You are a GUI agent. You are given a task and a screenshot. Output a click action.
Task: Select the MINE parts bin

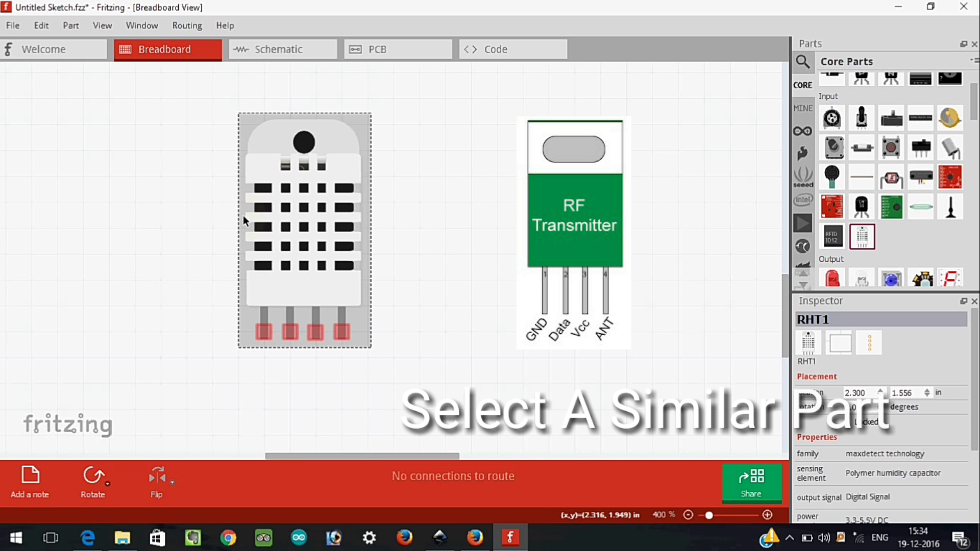(802, 108)
